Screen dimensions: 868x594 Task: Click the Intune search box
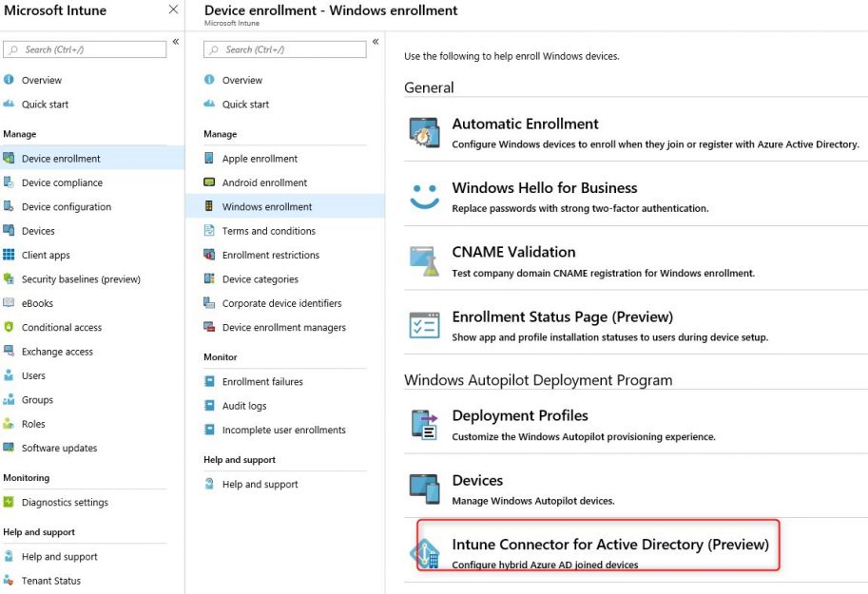[86, 48]
